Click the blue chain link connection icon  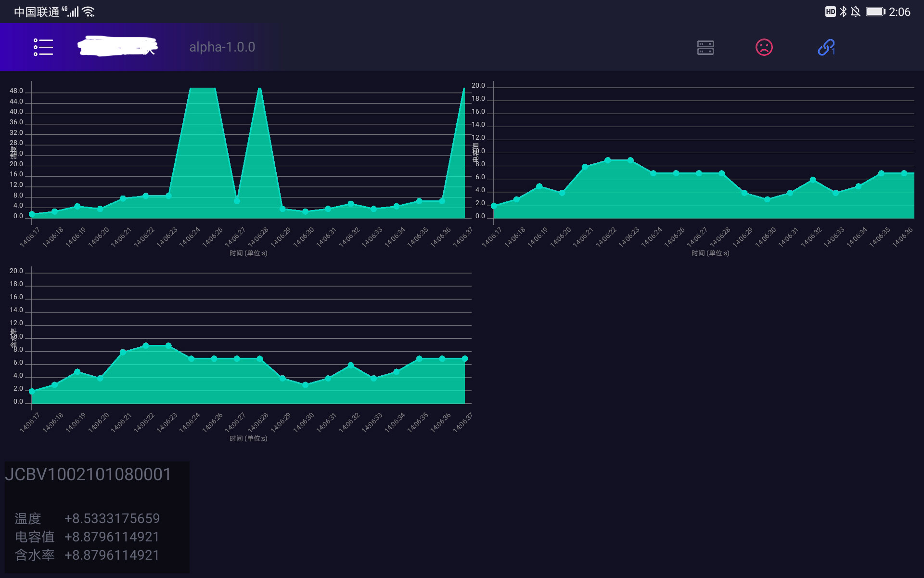point(826,47)
